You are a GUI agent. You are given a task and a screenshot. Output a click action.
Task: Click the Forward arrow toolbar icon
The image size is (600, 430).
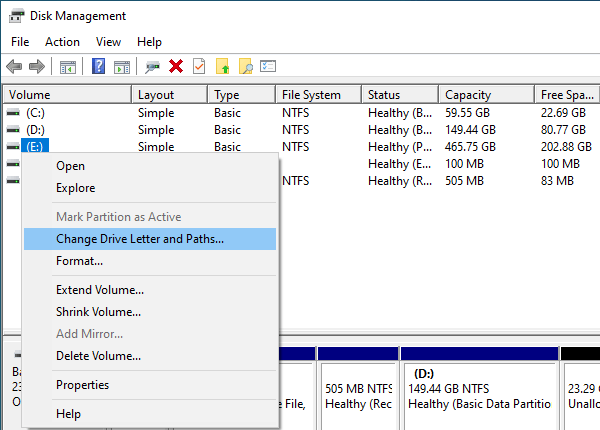pyautogui.click(x=37, y=67)
